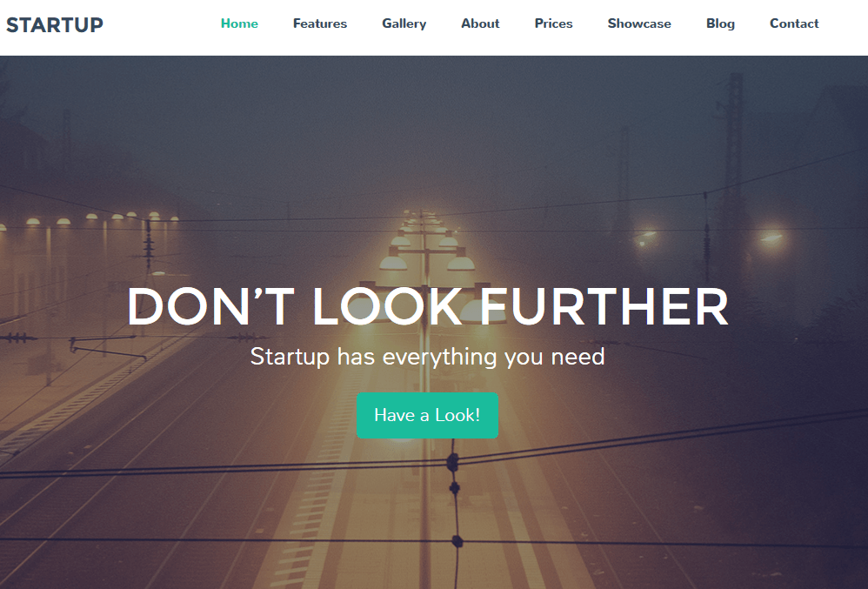
Task: Click the green Have a Look! button
Action: click(x=427, y=415)
